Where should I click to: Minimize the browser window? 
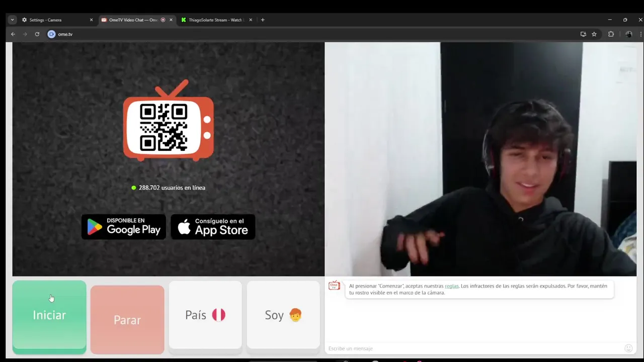coord(610,20)
